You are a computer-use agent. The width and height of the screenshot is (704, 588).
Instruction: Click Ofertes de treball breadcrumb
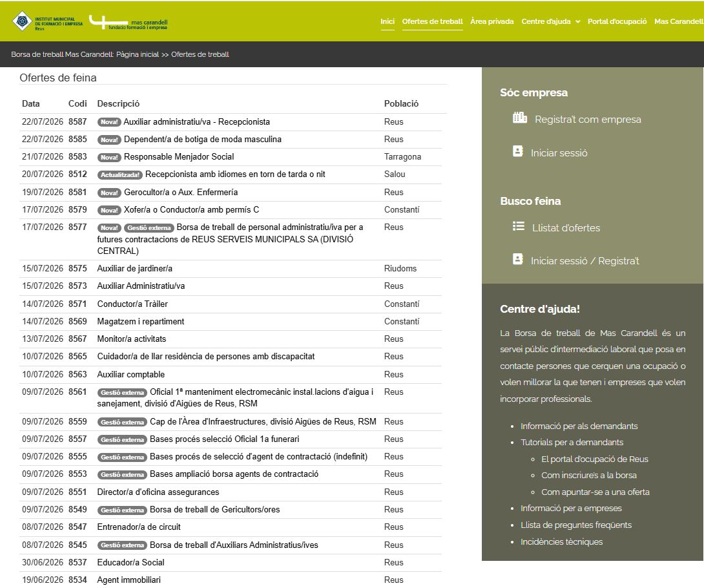tap(200, 54)
